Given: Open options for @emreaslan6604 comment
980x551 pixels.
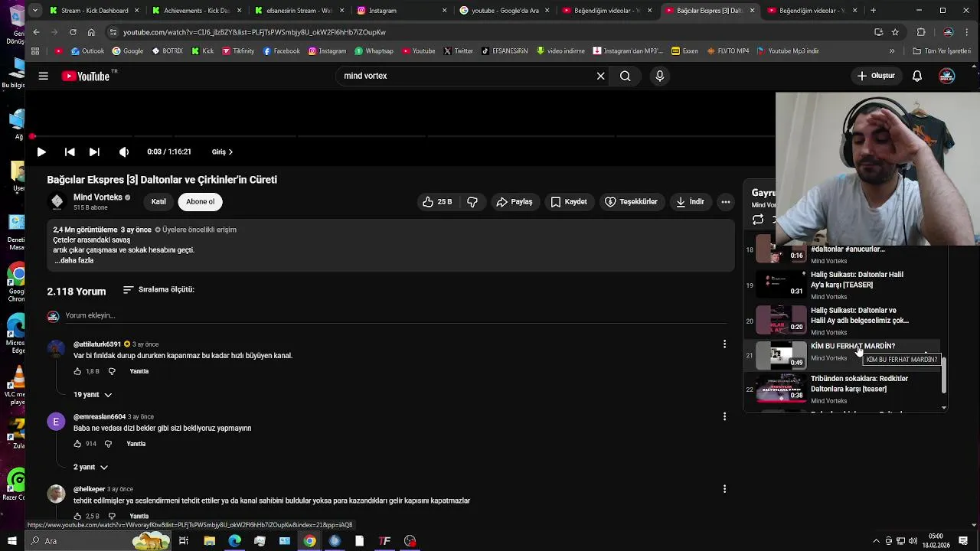Looking at the screenshot, I should pyautogui.click(x=724, y=416).
